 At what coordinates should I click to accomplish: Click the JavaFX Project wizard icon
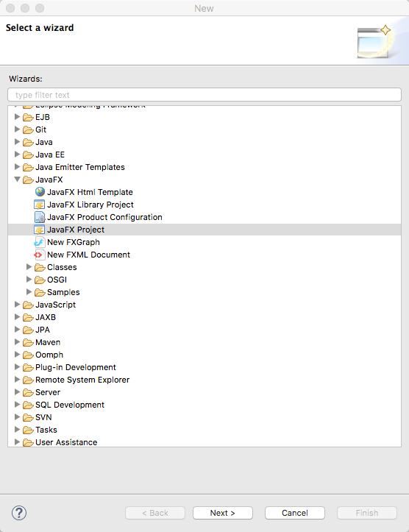(39, 230)
